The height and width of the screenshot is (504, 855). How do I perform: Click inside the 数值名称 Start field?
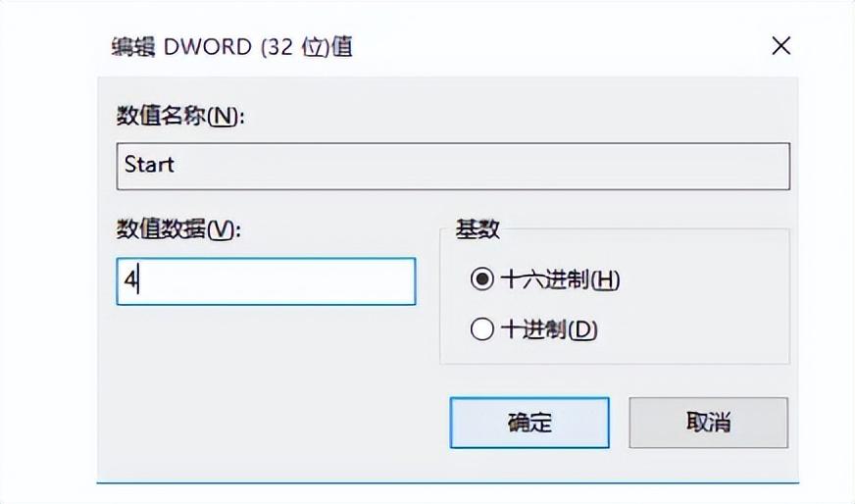click(453, 167)
